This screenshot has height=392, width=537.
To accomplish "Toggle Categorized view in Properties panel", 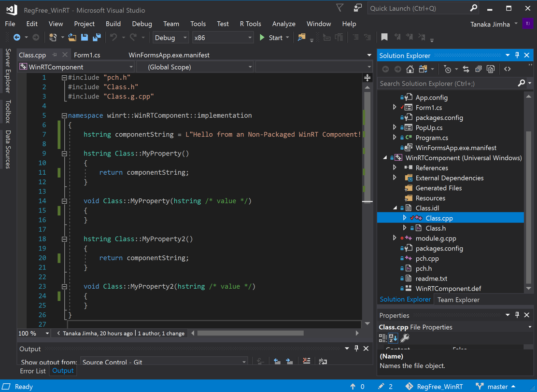I will 383,338.
